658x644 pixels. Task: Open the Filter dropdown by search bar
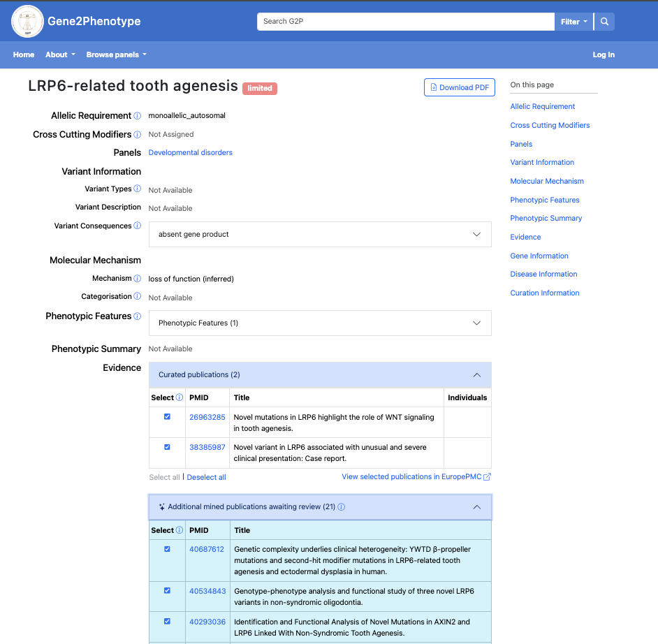tap(573, 22)
